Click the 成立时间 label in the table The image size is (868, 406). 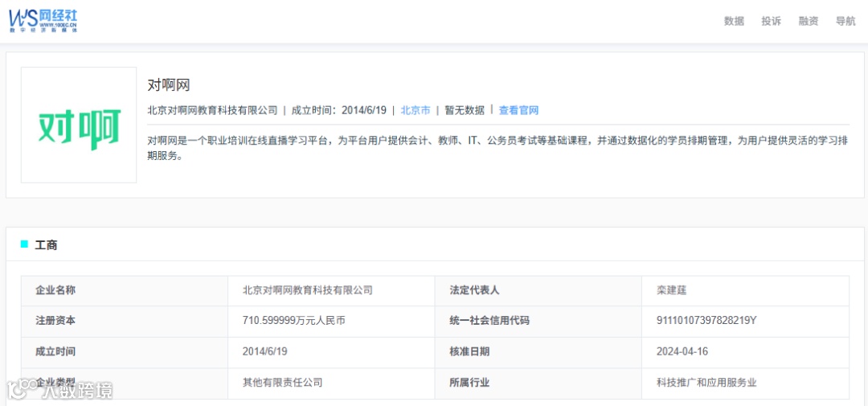pos(55,351)
